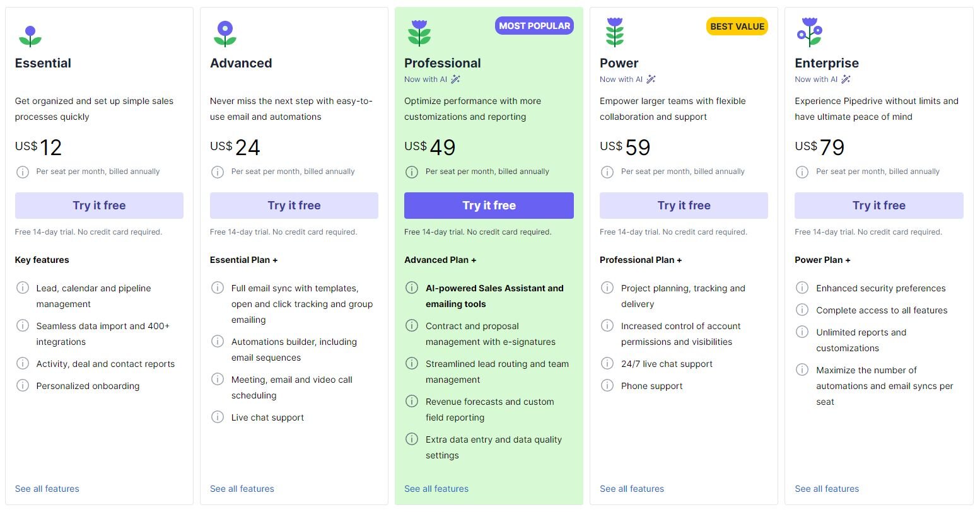The height and width of the screenshot is (512, 980).
Task: Click info icon for Enhanced security preferences
Action: 802,288
